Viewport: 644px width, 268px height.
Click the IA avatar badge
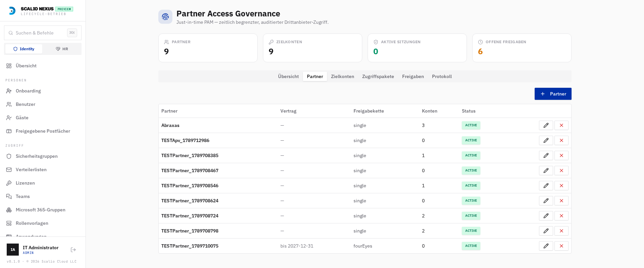13,250
